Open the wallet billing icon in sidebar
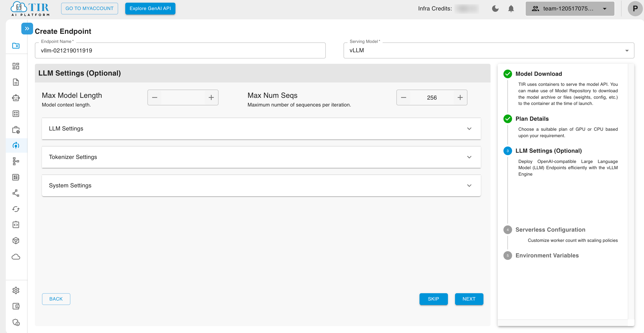This screenshot has height=333, width=644. click(x=16, y=306)
